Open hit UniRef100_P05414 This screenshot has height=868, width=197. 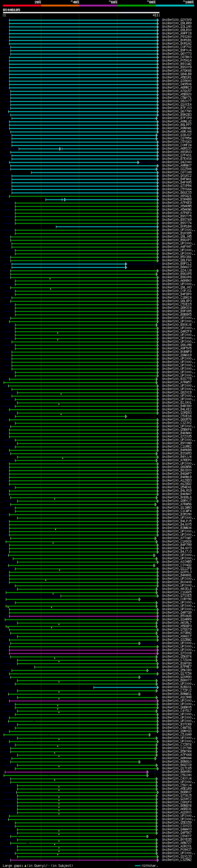pyautogui.click(x=177, y=61)
